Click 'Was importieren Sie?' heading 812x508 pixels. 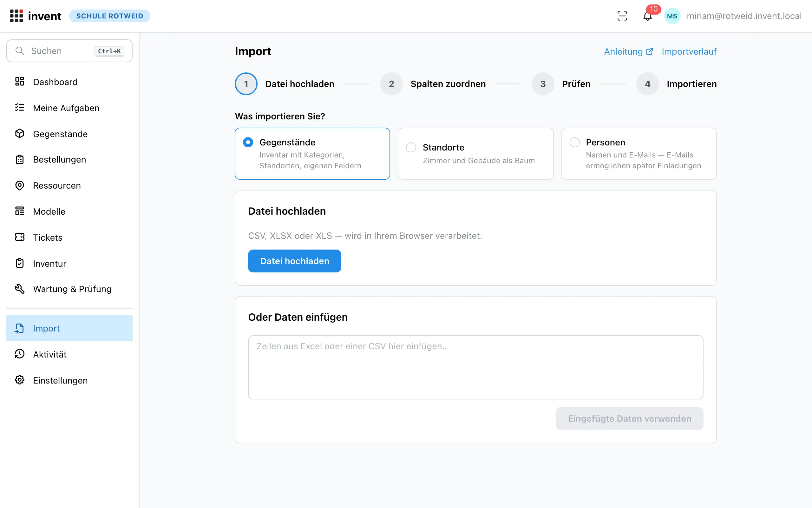pyautogui.click(x=280, y=116)
